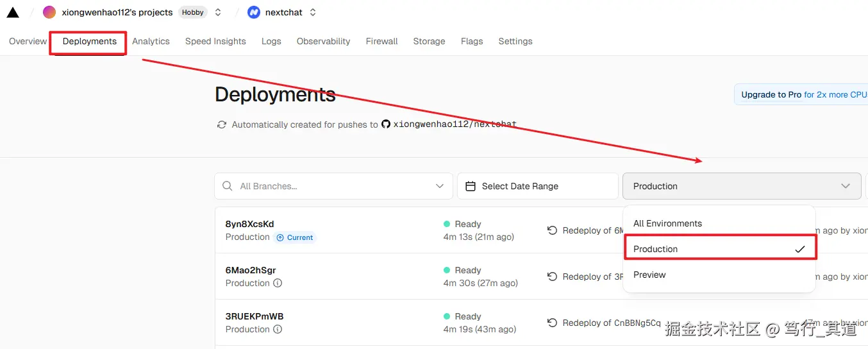
Task: Click the xiongwenhao112 account avatar
Action: click(49, 12)
